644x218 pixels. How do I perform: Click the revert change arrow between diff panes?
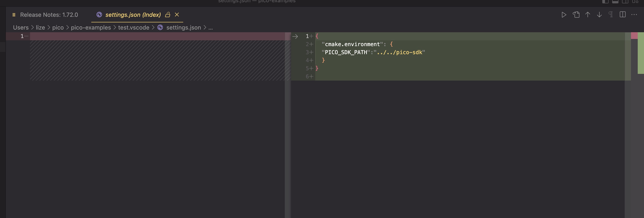295,36
